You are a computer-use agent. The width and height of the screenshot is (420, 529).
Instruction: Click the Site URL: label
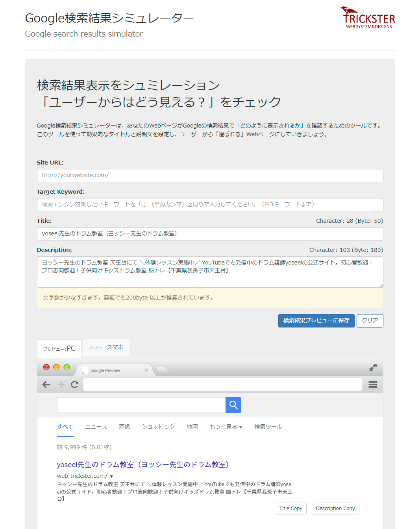50,163
